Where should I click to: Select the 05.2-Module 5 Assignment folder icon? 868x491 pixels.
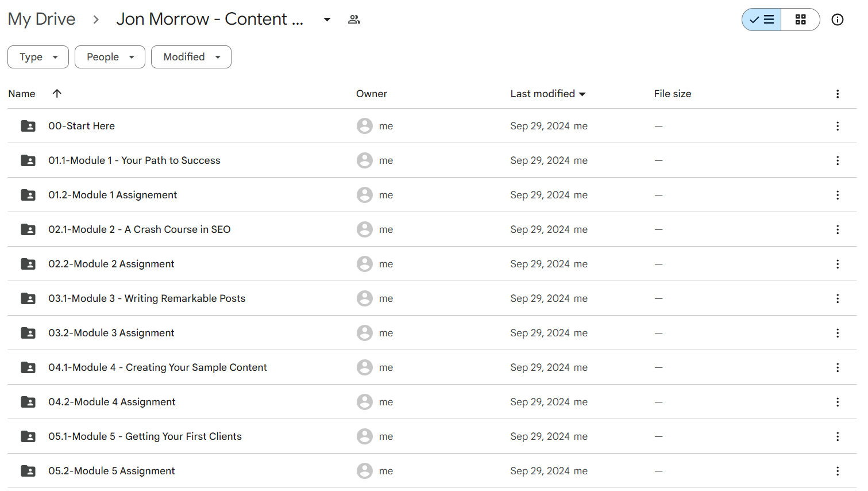(x=28, y=471)
